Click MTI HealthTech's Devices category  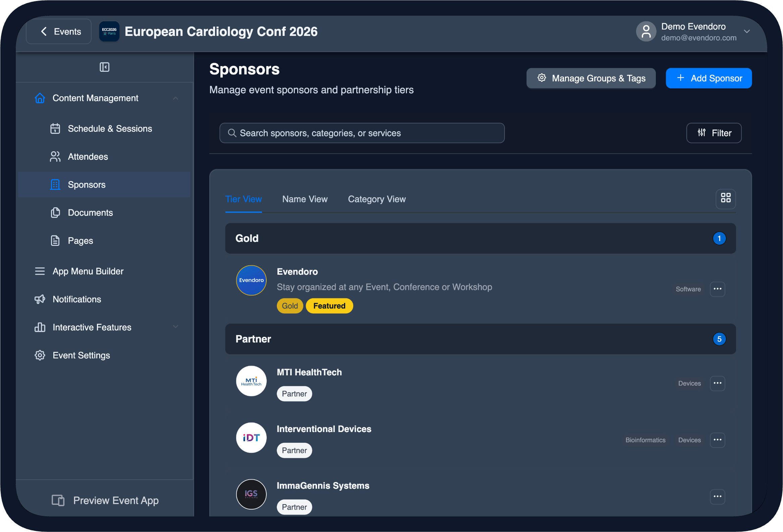coord(689,383)
